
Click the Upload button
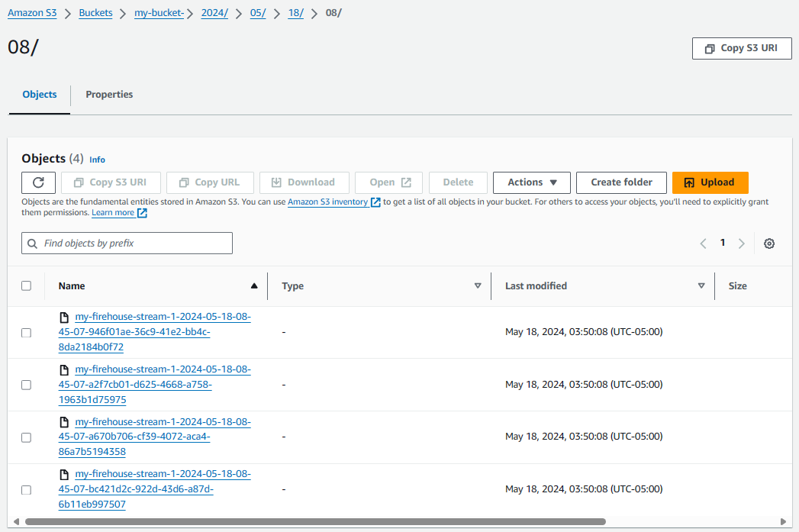(710, 182)
